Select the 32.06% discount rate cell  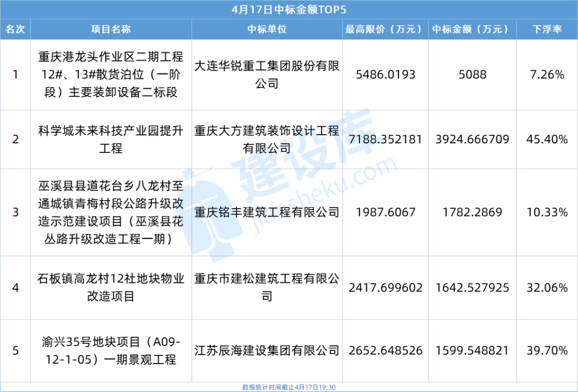point(546,288)
